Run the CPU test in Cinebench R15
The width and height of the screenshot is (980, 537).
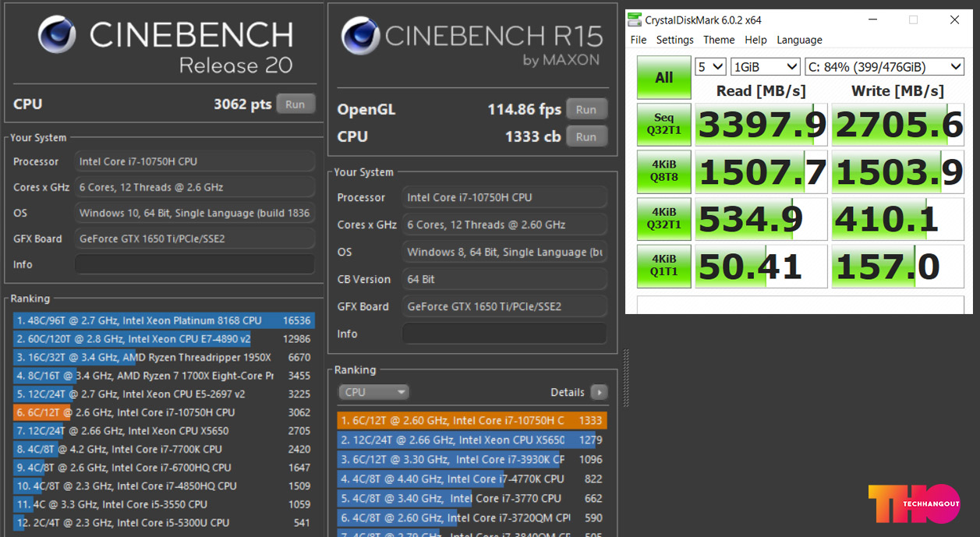tap(586, 137)
